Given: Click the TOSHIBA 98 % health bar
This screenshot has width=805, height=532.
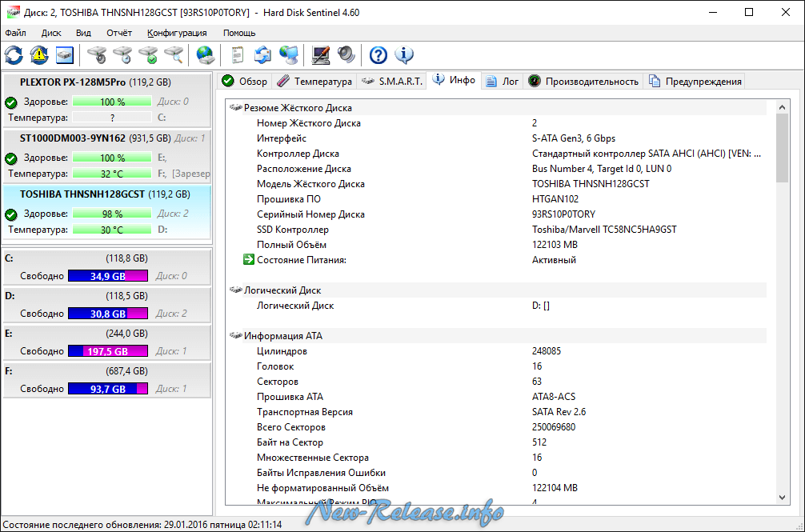Looking at the screenshot, I should click(112, 214).
